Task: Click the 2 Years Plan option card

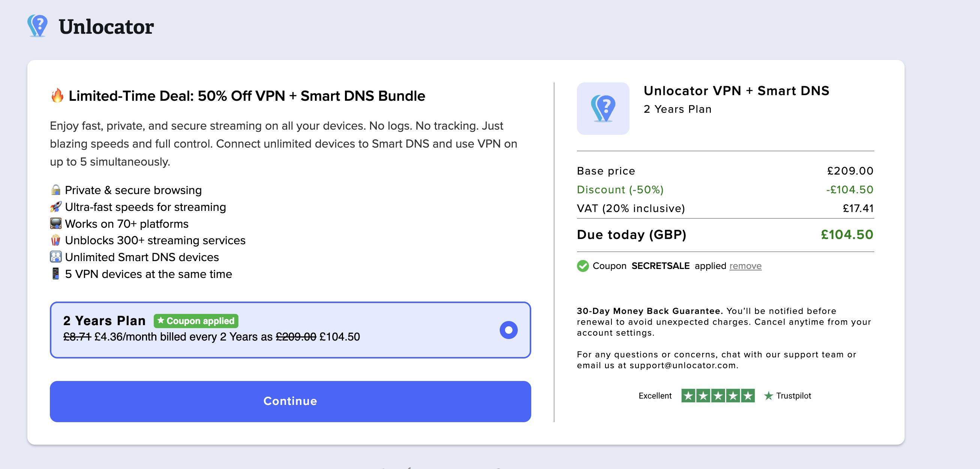Action: pos(290,330)
